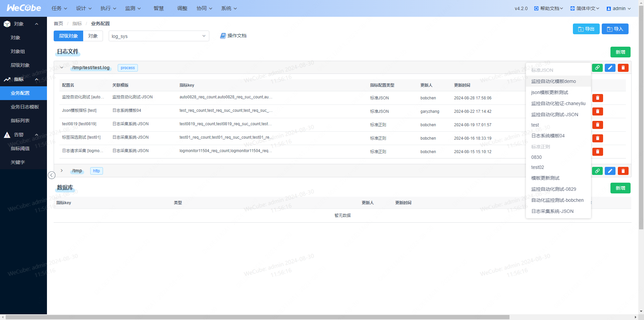Click 新增 button in 数据库 section

tap(621, 188)
